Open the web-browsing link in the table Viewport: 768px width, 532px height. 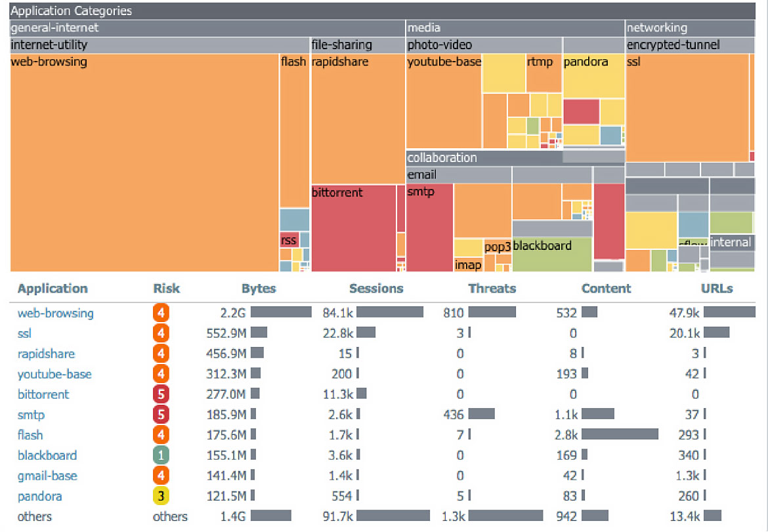55,313
